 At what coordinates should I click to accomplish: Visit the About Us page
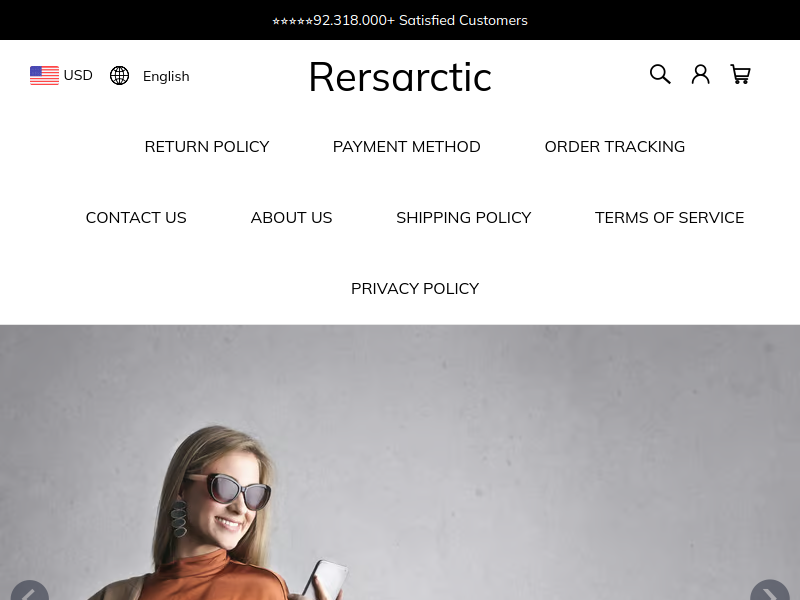point(291,217)
